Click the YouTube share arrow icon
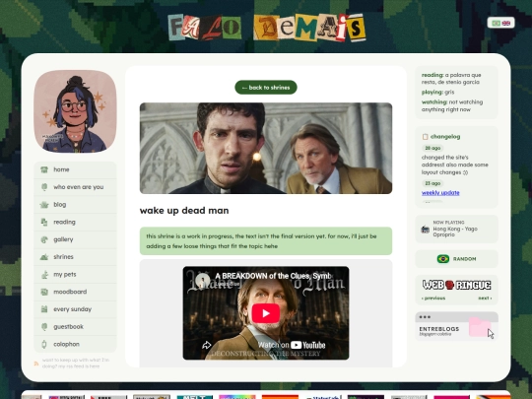The width and height of the screenshot is (532, 399). [207, 346]
